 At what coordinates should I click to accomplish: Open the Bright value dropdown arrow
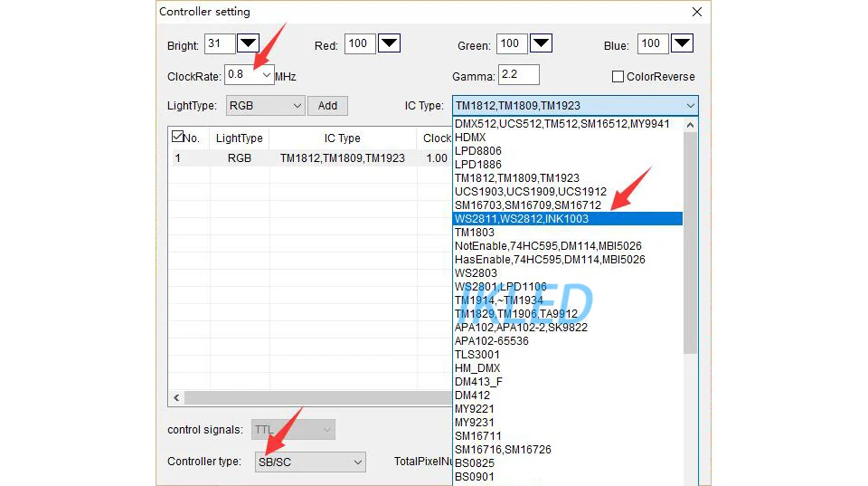(x=248, y=43)
